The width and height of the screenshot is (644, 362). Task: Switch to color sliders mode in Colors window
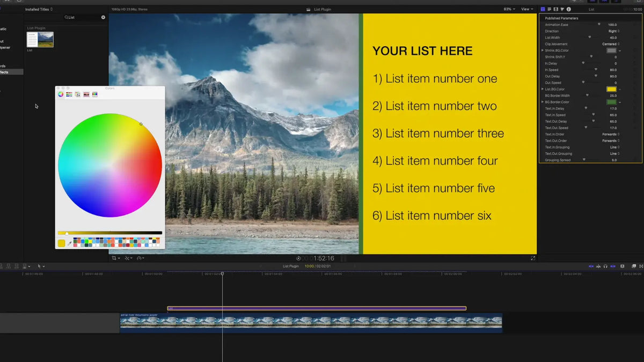click(x=69, y=94)
